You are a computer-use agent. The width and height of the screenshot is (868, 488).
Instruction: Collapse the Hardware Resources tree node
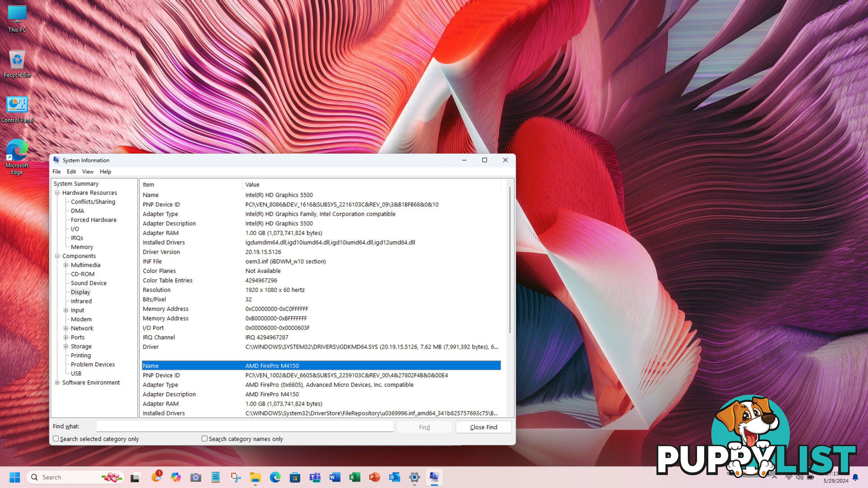point(57,193)
